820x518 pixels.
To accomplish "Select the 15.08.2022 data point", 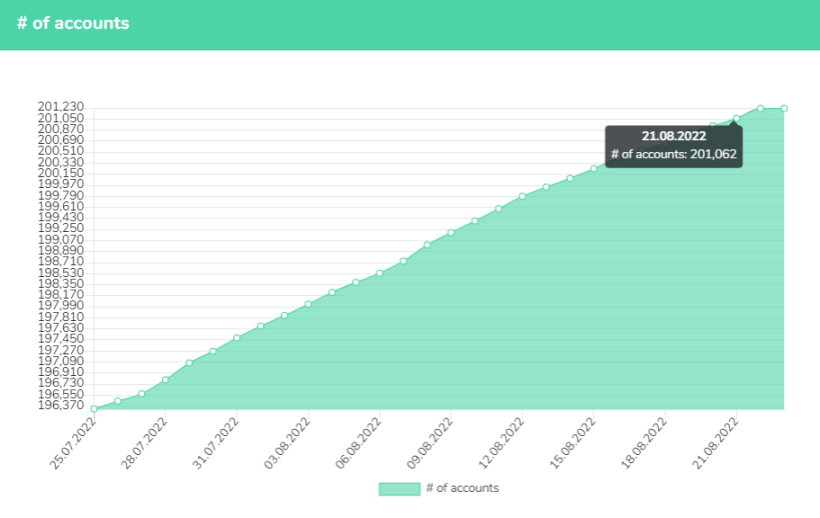I will click(x=594, y=168).
